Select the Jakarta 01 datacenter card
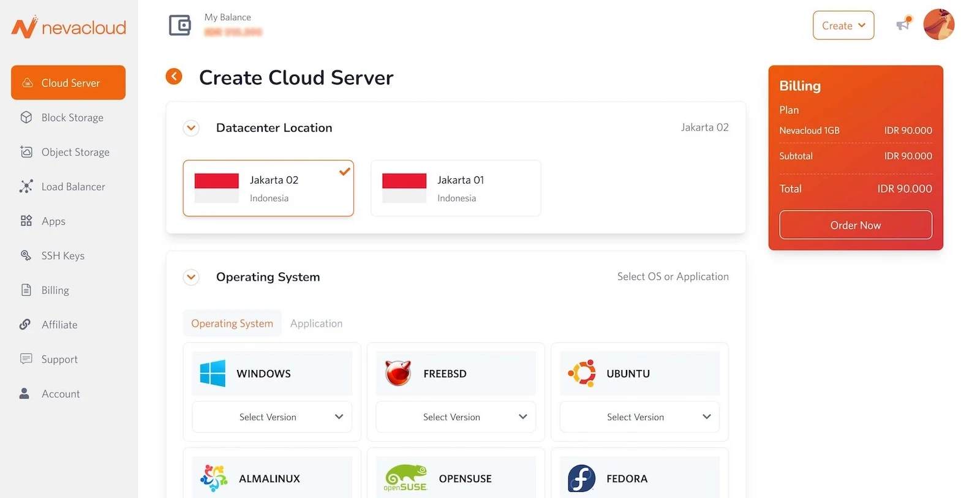This screenshot has height=498, width=980. coord(456,188)
